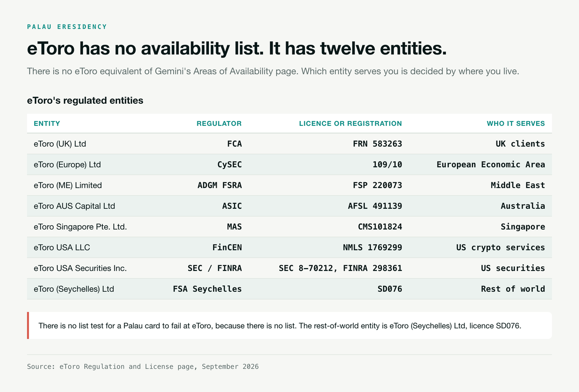Select the ASIC regulator cell
The height and width of the screenshot is (392, 579).
coord(232,206)
